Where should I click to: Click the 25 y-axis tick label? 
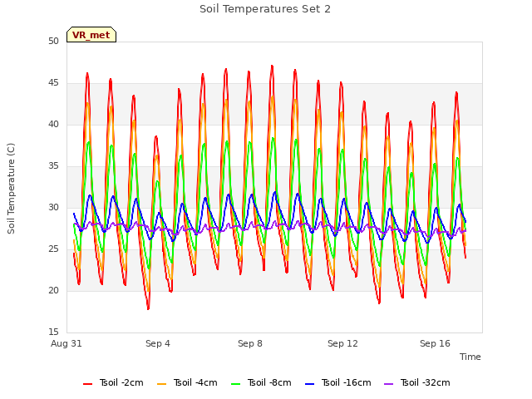53,249
